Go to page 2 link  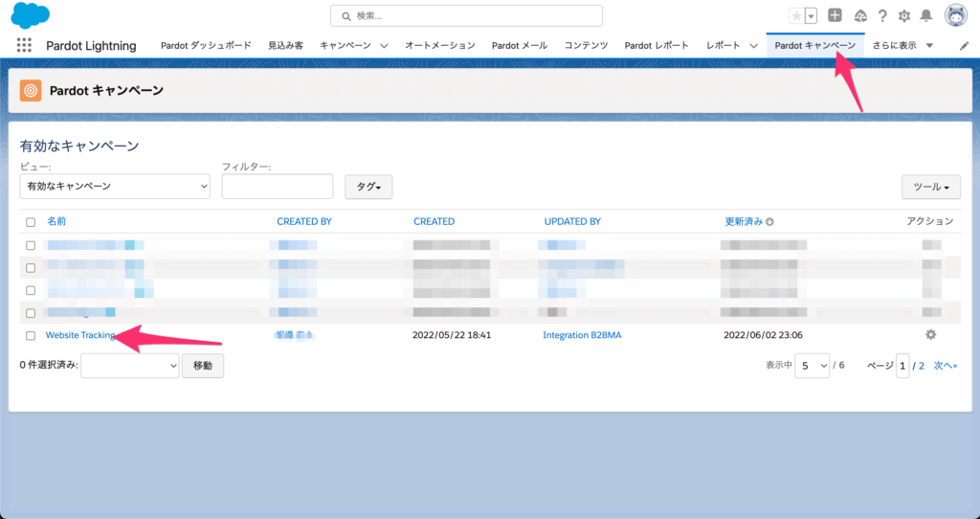click(x=922, y=366)
